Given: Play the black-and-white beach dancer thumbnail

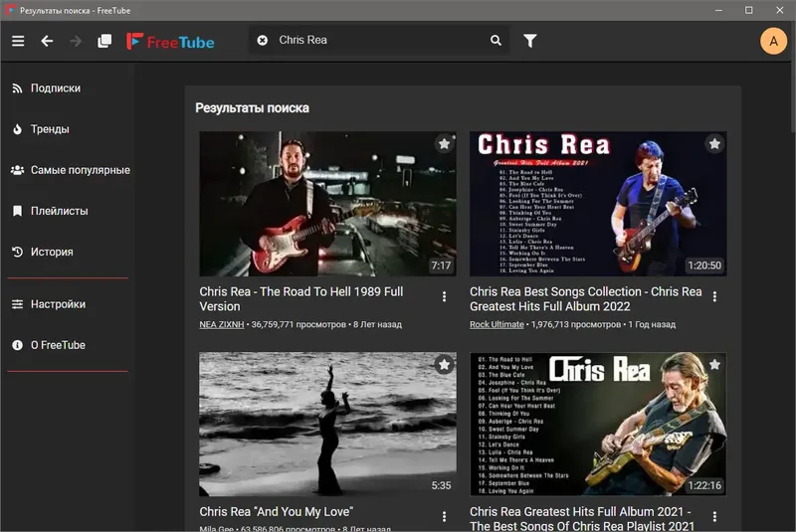Looking at the screenshot, I should click(x=327, y=424).
